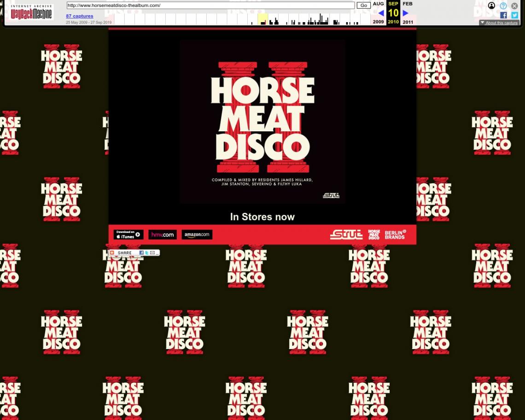Click the Download on iTunes badge
This screenshot has width=525, height=420.
128,234
